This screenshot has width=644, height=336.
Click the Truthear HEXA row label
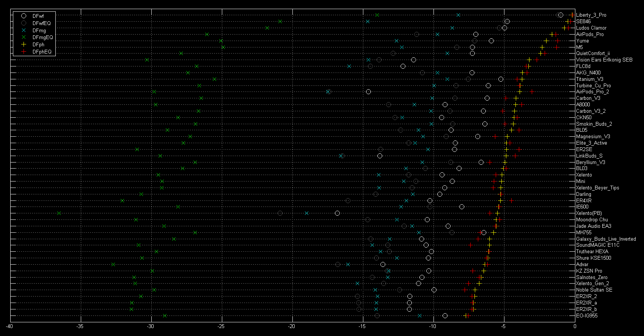click(592, 252)
